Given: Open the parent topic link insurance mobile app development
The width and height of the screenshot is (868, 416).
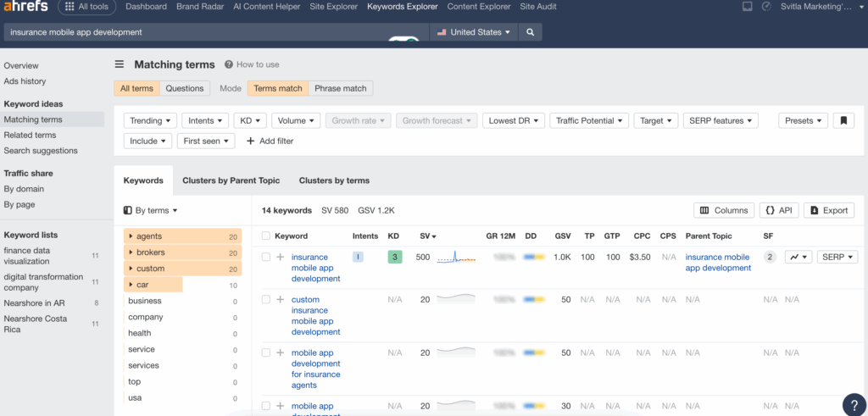Looking at the screenshot, I should click(x=718, y=262).
